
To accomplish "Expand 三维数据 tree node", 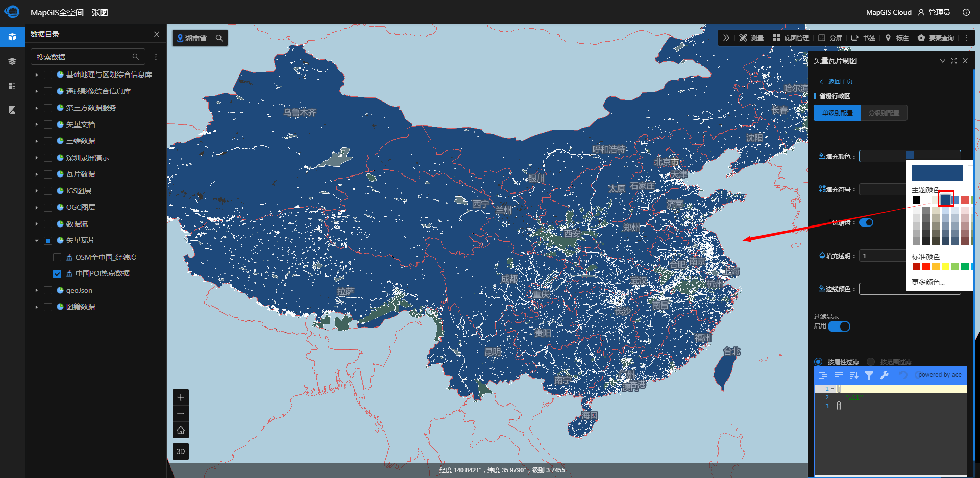I will 37,141.
